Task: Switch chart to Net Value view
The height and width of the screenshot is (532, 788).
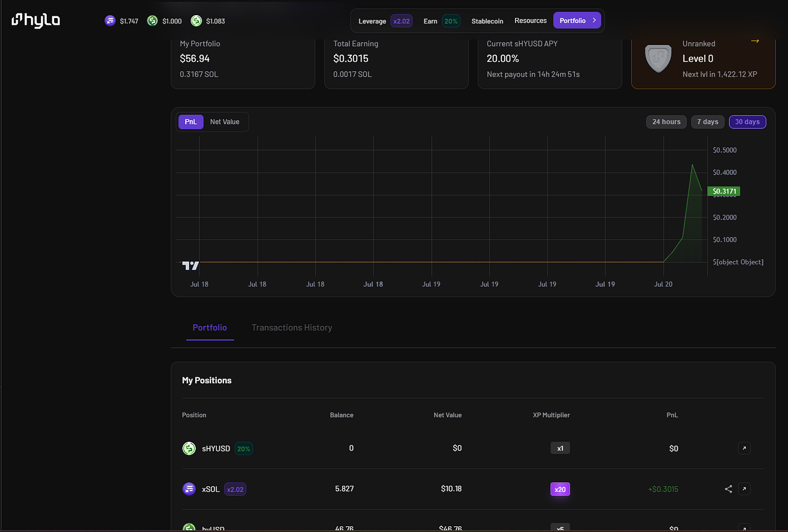Action: tap(225, 122)
